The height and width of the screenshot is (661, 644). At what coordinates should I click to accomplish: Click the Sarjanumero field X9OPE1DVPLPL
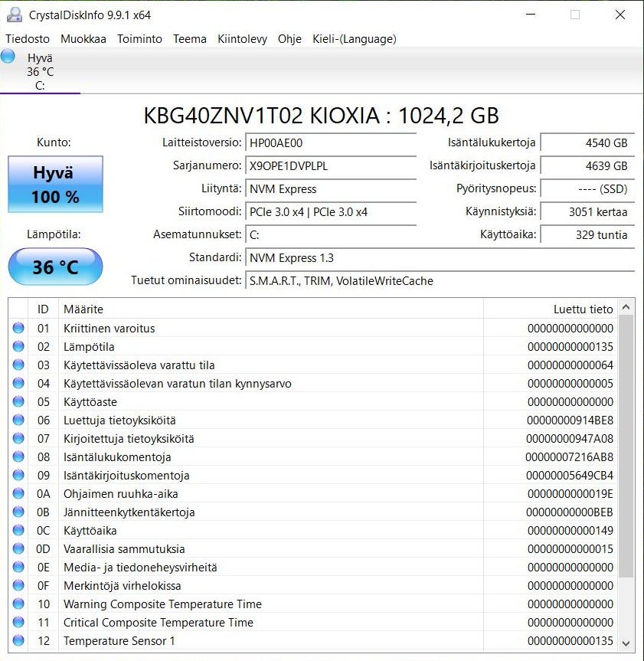coord(331,165)
